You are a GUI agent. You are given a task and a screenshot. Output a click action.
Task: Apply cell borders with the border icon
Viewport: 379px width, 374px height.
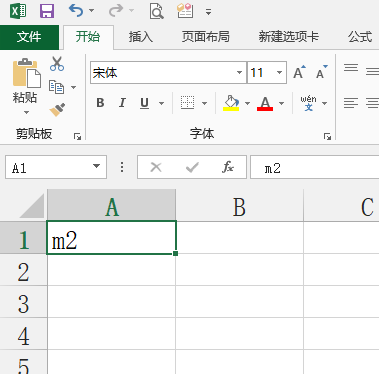pyautogui.click(x=187, y=103)
